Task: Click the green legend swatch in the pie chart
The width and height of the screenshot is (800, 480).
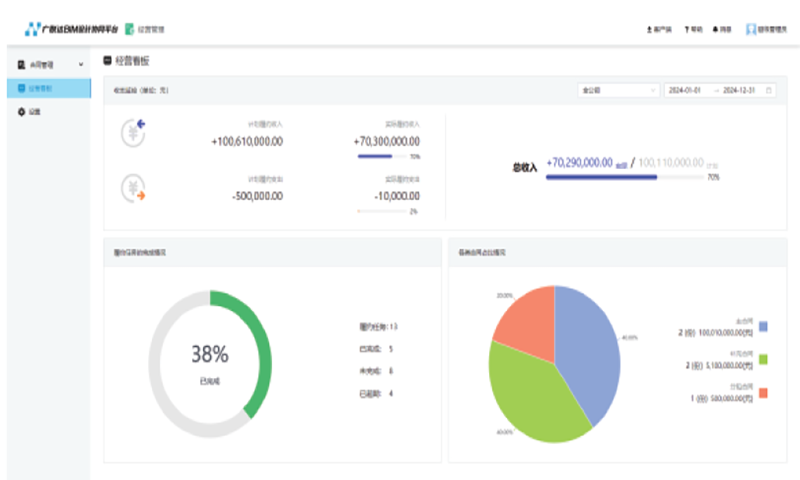Action: [763, 359]
